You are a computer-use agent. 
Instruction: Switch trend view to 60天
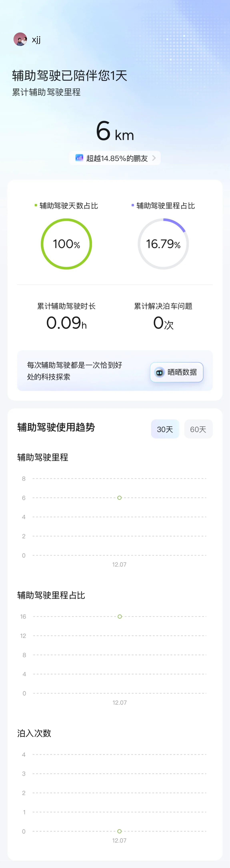198,429
